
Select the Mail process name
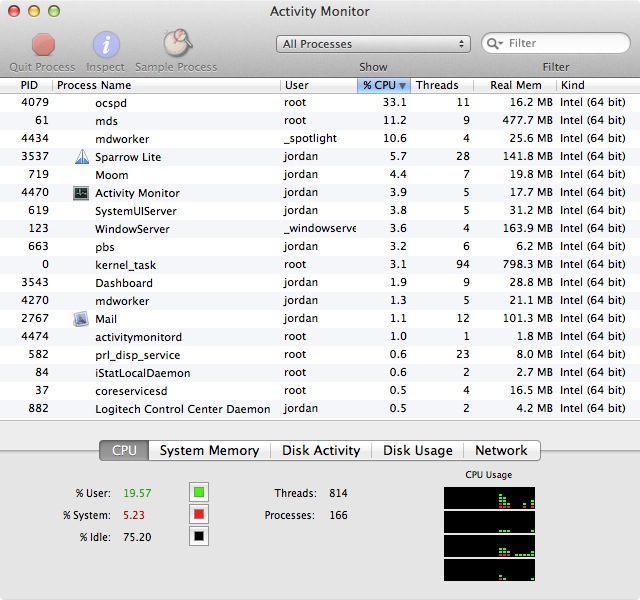click(106, 319)
